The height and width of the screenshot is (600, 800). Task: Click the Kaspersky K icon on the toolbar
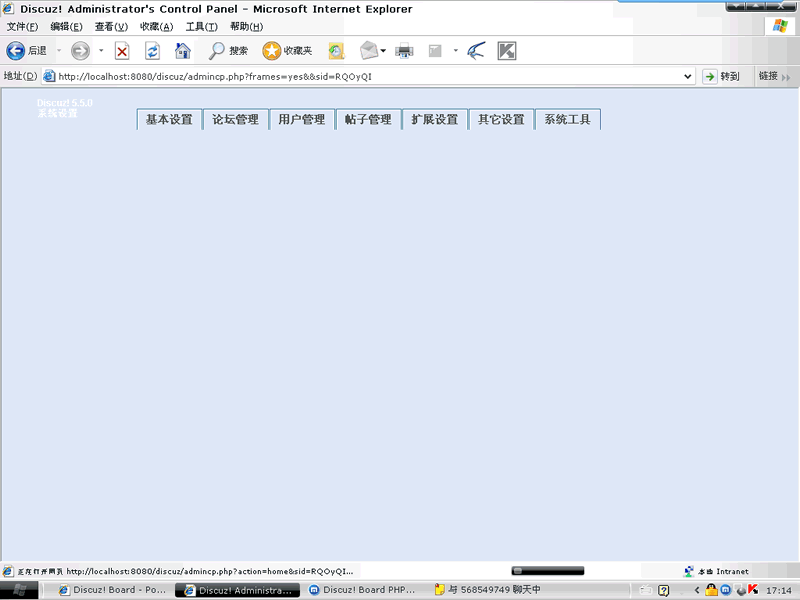pyautogui.click(x=507, y=51)
